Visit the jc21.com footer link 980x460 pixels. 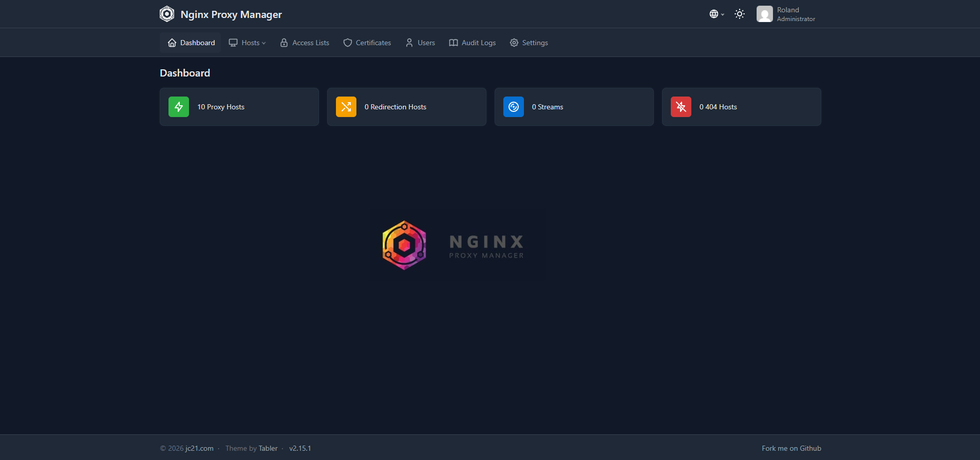[x=199, y=448]
